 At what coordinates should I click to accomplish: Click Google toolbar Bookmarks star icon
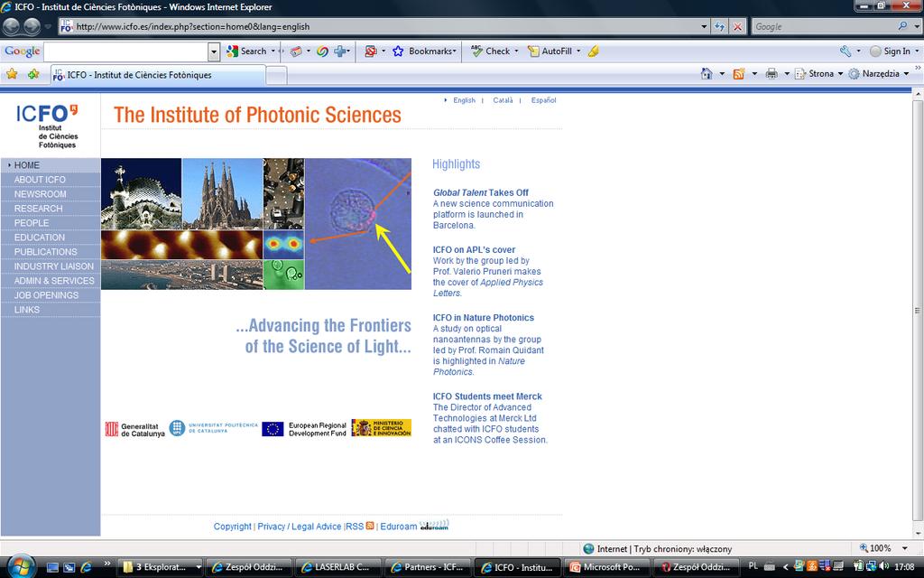(398, 51)
